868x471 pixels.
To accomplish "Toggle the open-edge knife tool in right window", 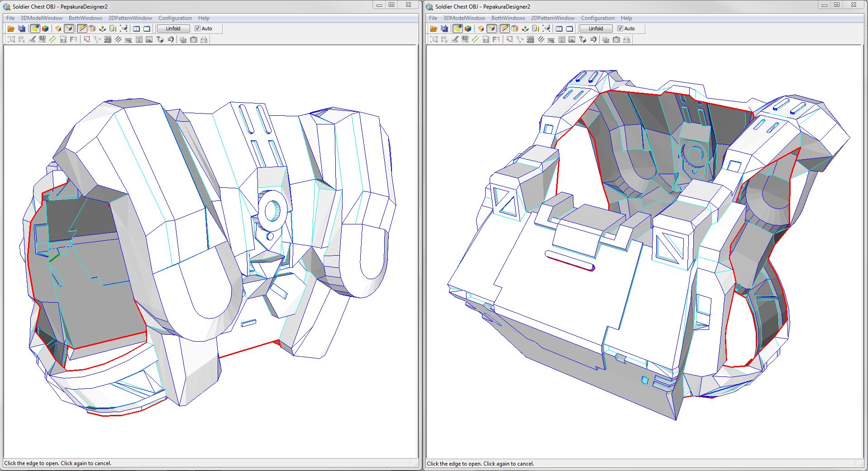I will coord(505,29).
